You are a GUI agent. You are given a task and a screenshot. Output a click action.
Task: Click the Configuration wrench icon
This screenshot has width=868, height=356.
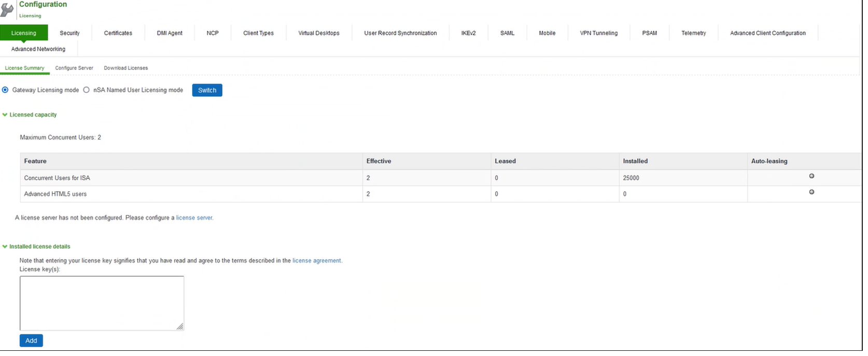point(7,10)
